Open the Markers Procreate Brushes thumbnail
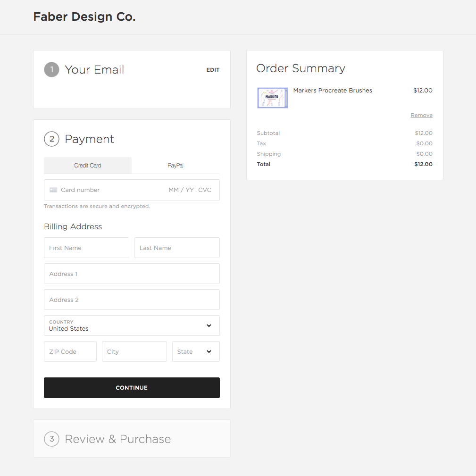The image size is (476, 476). click(x=272, y=98)
